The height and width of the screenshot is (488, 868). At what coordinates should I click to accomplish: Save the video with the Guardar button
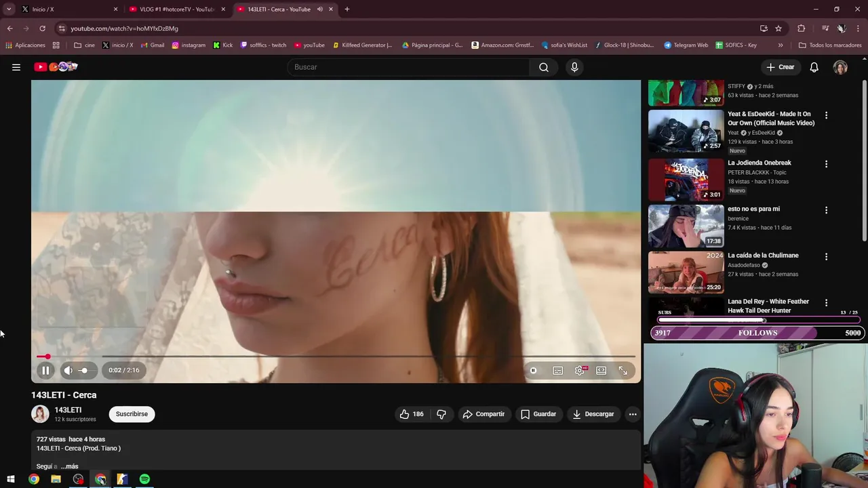[538, 414]
